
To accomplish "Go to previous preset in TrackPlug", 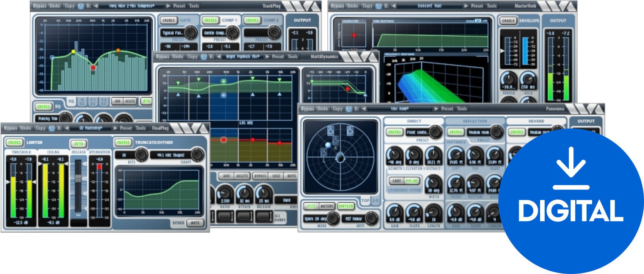I will [96, 6].
